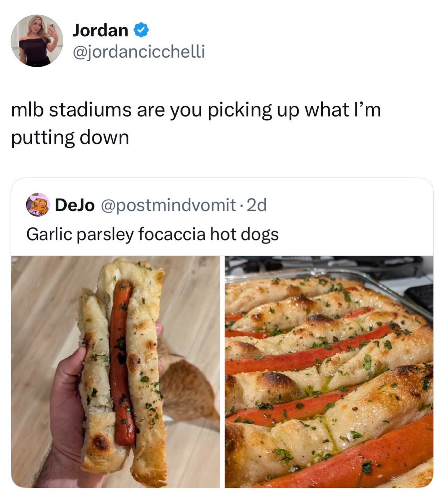Click DeJo's Garfield avatar in quoted tweet
Viewport: 444px width, 504px height.
tap(38, 205)
